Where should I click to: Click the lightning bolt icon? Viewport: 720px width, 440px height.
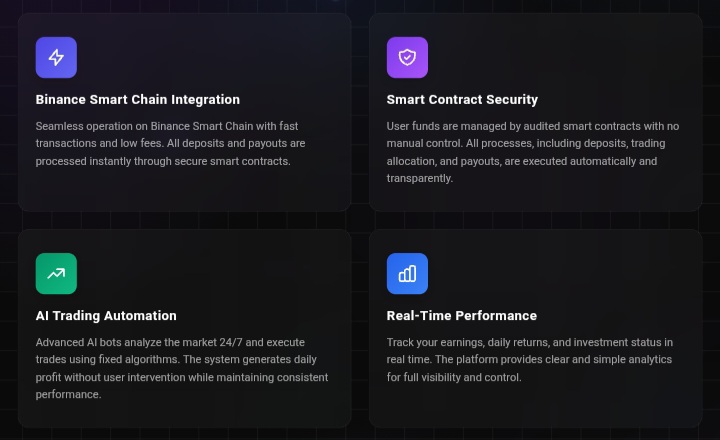click(x=56, y=57)
